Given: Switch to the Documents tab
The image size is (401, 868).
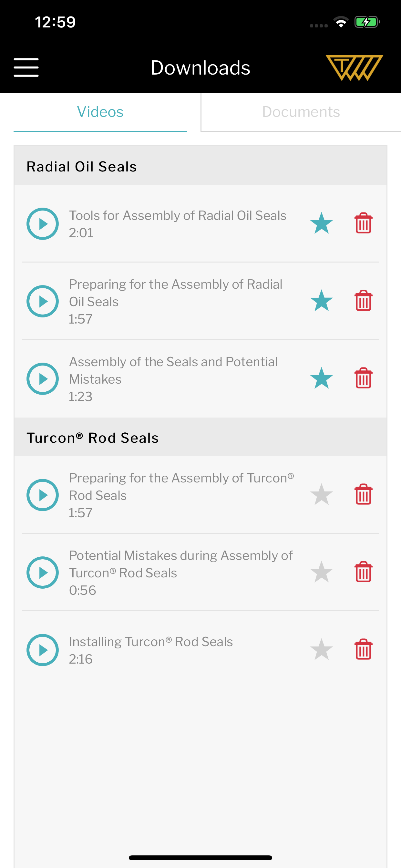Looking at the screenshot, I should tap(301, 112).
